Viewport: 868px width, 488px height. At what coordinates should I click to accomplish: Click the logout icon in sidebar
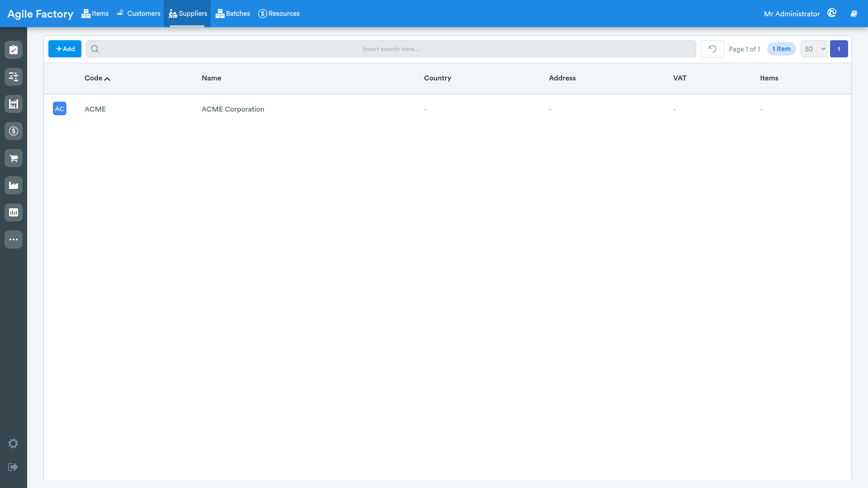pos(13,467)
